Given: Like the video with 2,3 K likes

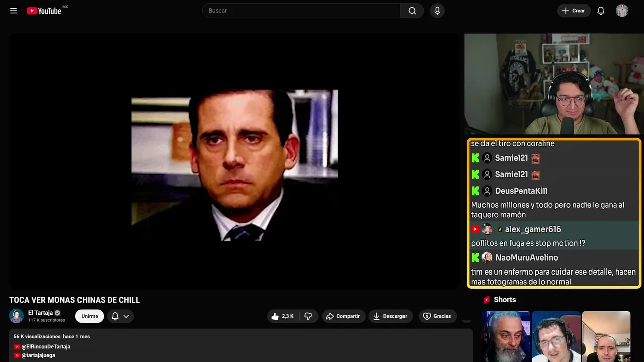Looking at the screenshot, I should pos(283,316).
